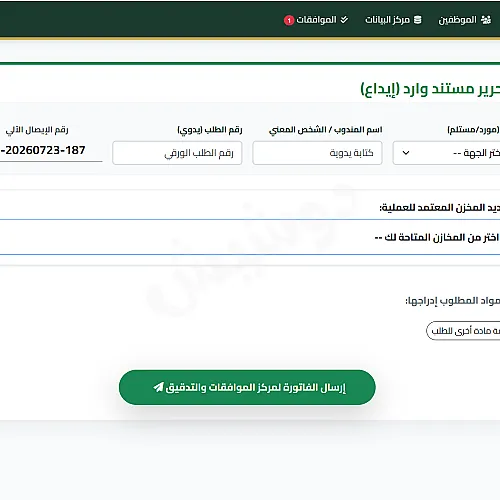Click the اسم المندوب / الشخص المعني label
This screenshot has height=500, width=500.
pos(325,130)
